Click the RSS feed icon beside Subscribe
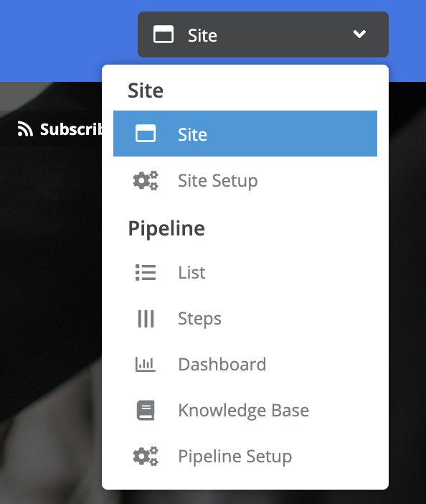The width and height of the screenshot is (426, 504). (25, 129)
